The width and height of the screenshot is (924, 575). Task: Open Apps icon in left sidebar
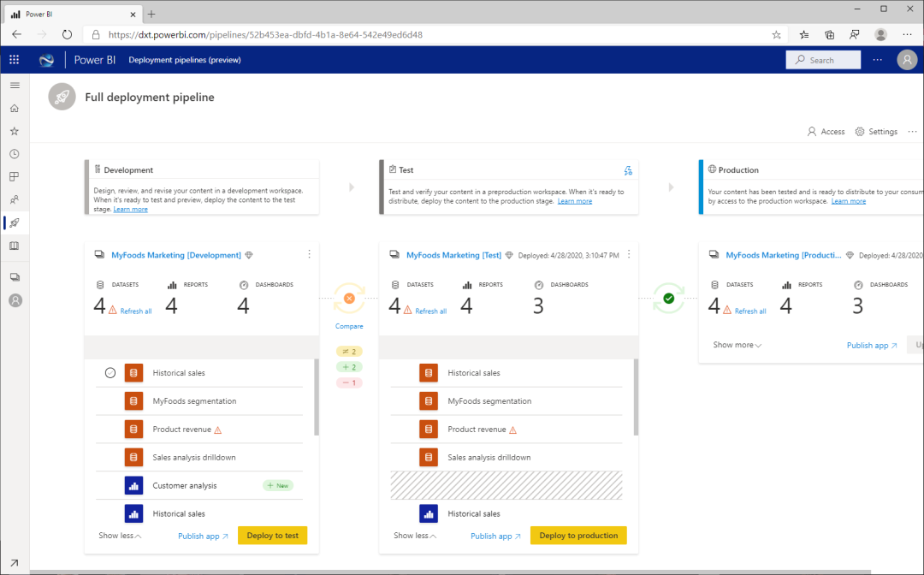15,177
